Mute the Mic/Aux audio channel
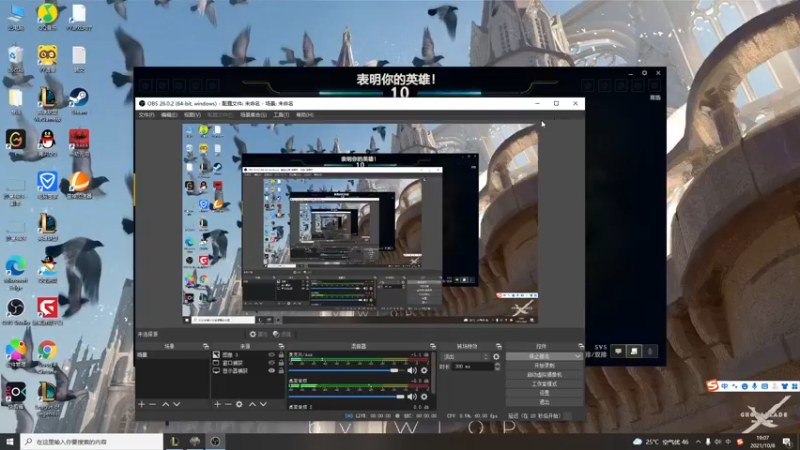Screen dimensions: 800x450 point(412,370)
